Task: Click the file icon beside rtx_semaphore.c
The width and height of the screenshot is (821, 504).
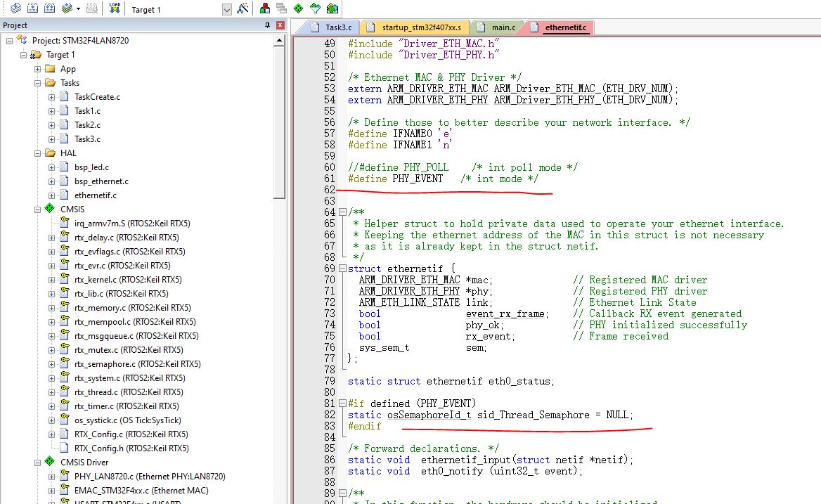Action: 65,363
